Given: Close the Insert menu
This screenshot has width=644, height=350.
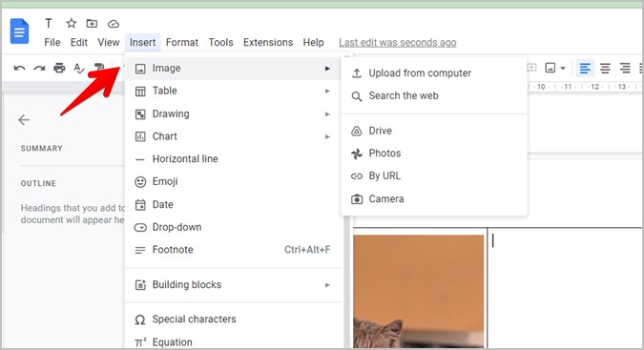Looking at the screenshot, I should point(142,42).
